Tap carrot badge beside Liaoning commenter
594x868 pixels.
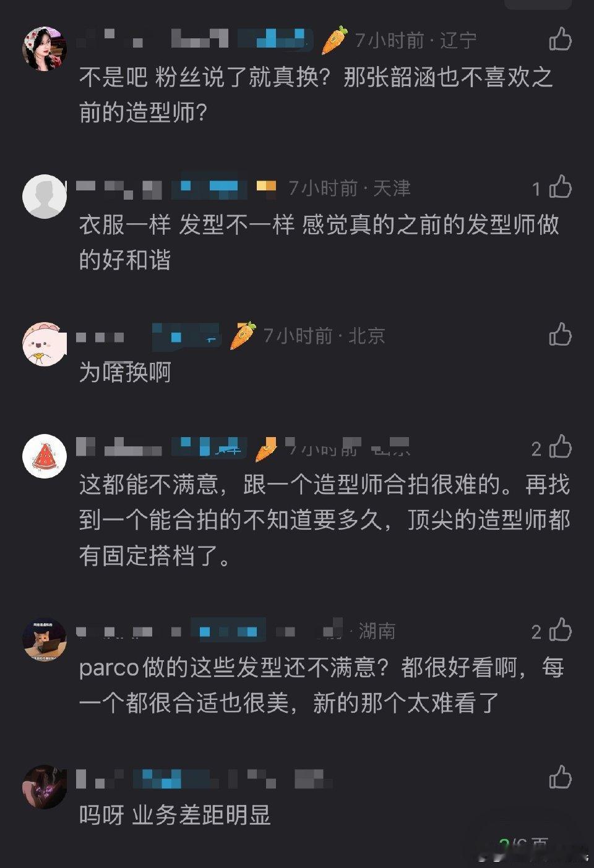click(335, 40)
